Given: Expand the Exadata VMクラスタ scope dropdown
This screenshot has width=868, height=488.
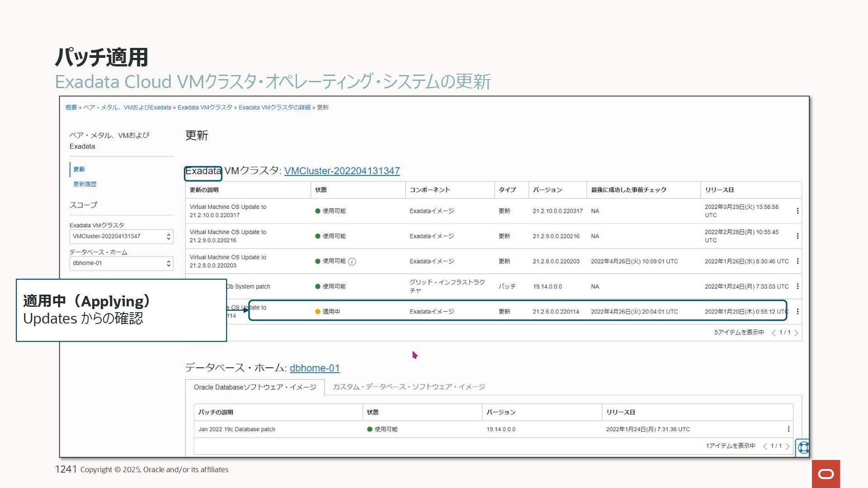Looking at the screenshot, I should [121, 236].
